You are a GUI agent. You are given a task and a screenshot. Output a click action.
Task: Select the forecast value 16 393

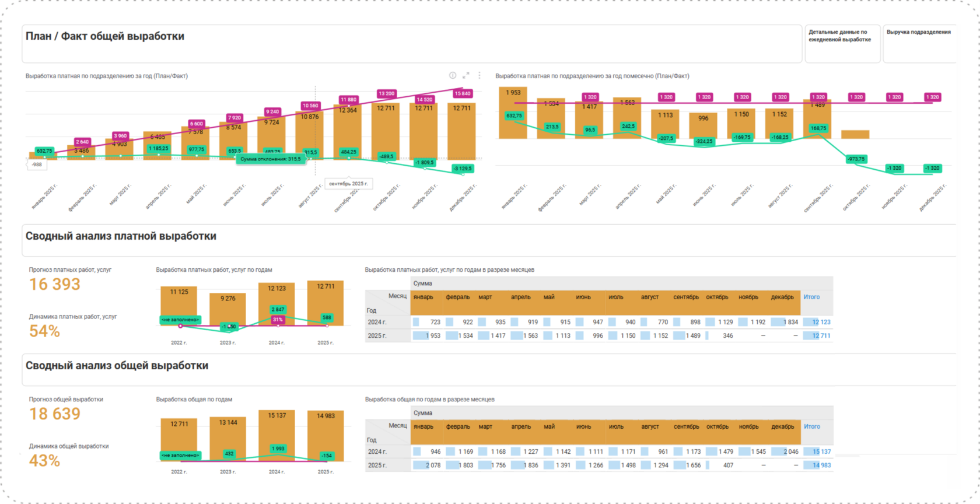(x=55, y=284)
